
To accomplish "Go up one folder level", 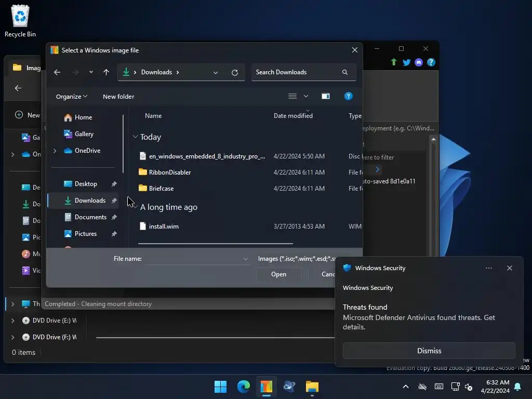I will pos(106,72).
